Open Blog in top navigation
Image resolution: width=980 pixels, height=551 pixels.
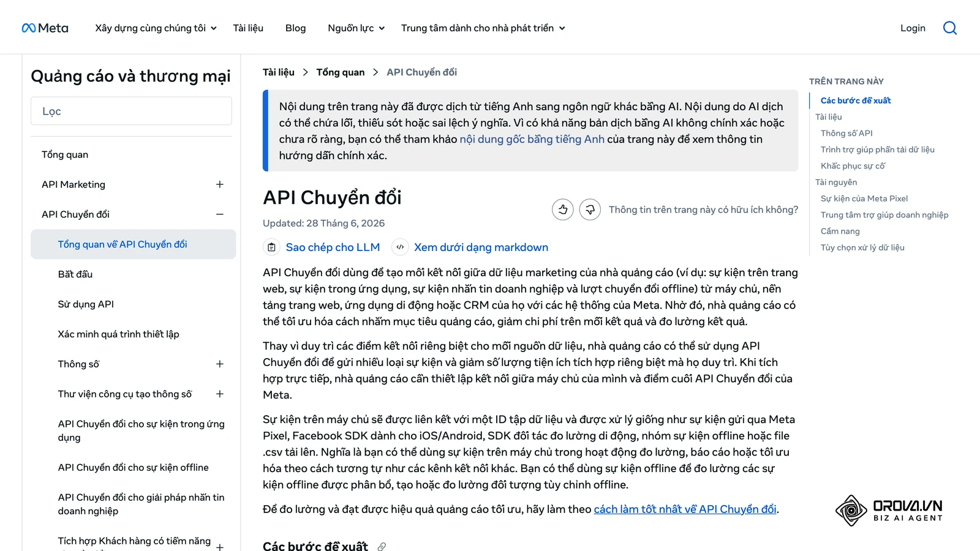(x=295, y=28)
